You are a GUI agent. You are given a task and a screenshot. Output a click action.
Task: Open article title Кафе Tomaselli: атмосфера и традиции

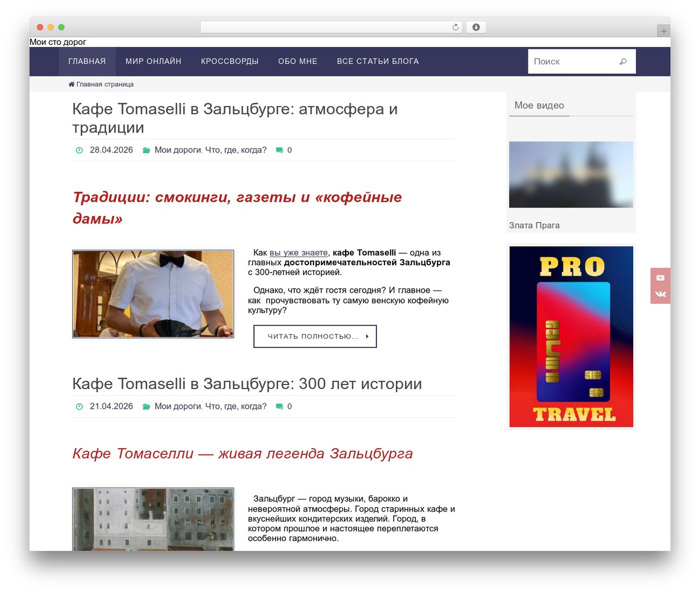(x=235, y=118)
